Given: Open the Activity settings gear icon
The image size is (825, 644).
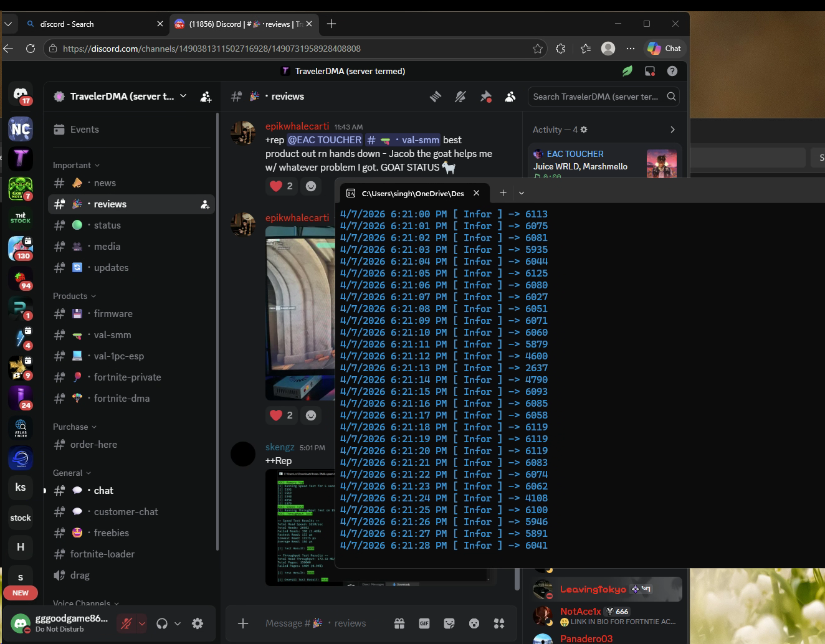Looking at the screenshot, I should [584, 130].
